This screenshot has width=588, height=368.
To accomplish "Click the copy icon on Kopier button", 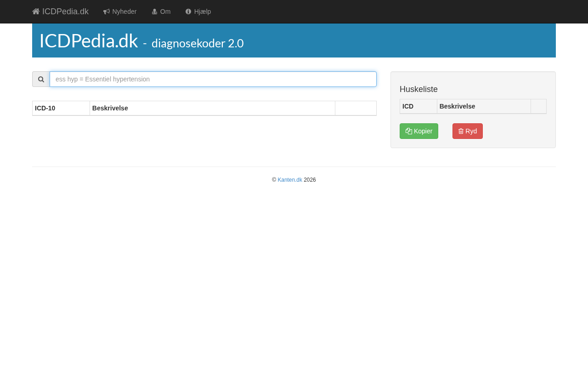I will [409, 131].
